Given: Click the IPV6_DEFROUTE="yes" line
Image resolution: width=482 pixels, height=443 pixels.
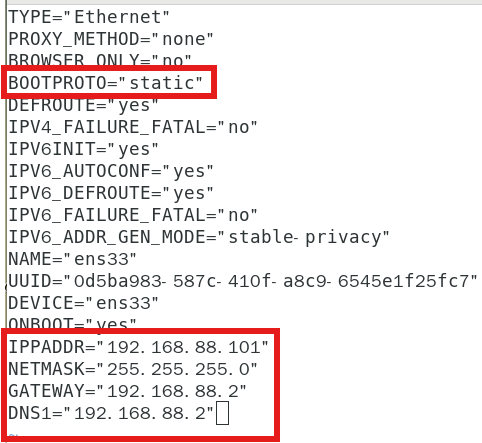Looking at the screenshot, I should pos(111,193).
